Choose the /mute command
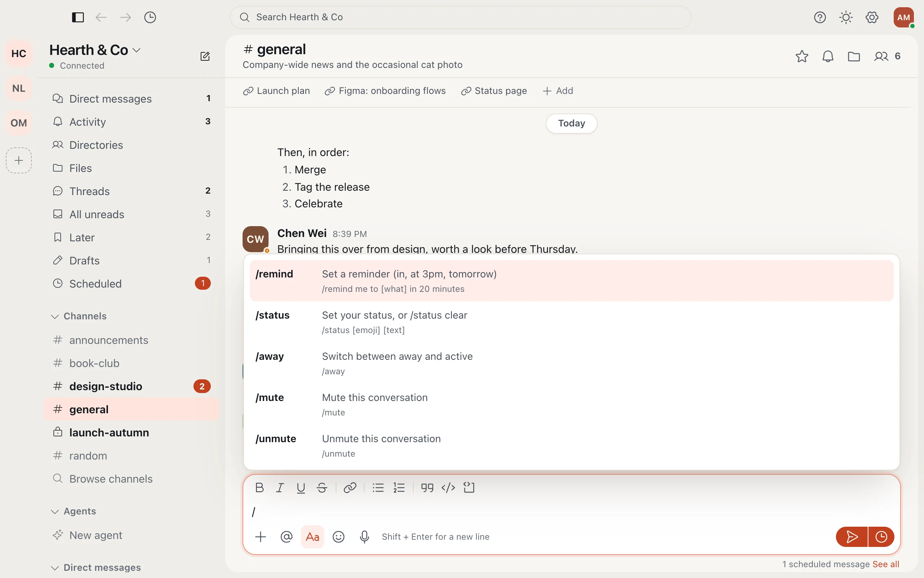The height and width of the screenshot is (578, 924). pos(572,405)
